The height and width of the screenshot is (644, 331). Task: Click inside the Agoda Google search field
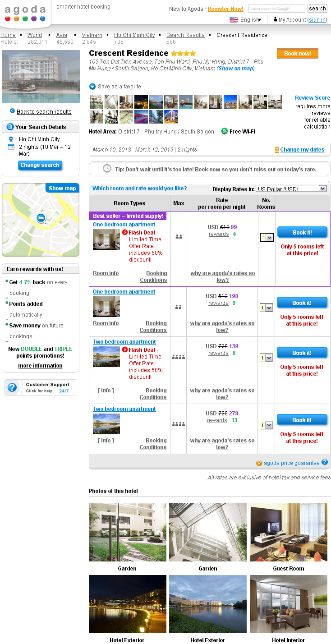pos(277,9)
